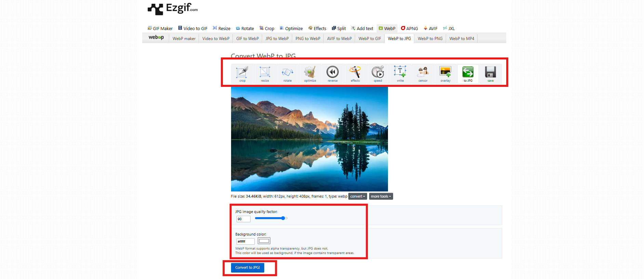Open the Optimize top menu item

tap(291, 28)
